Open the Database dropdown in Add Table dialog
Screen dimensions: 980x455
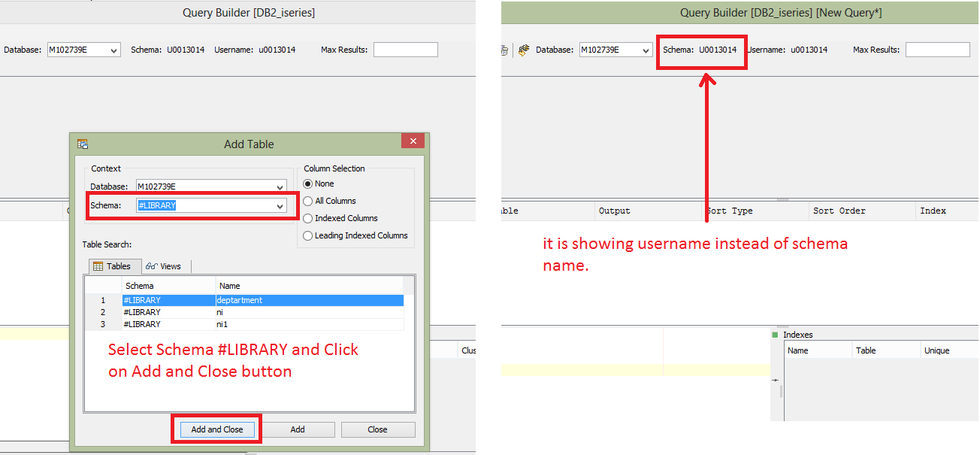click(x=211, y=186)
